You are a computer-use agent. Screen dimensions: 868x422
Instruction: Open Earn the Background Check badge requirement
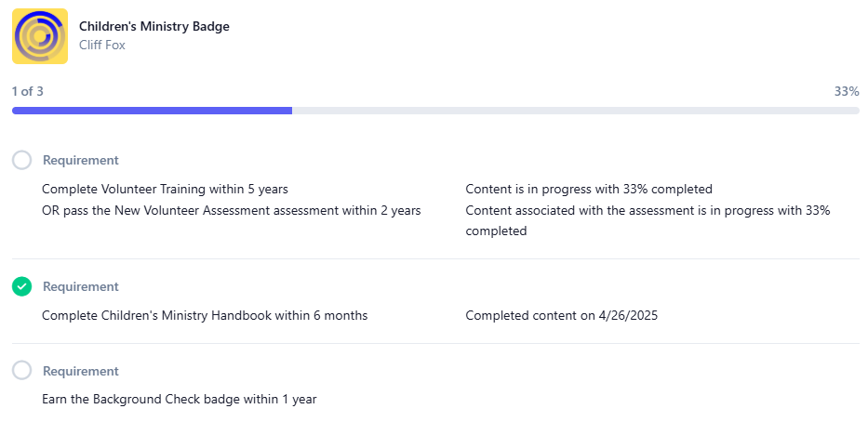tap(180, 399)
